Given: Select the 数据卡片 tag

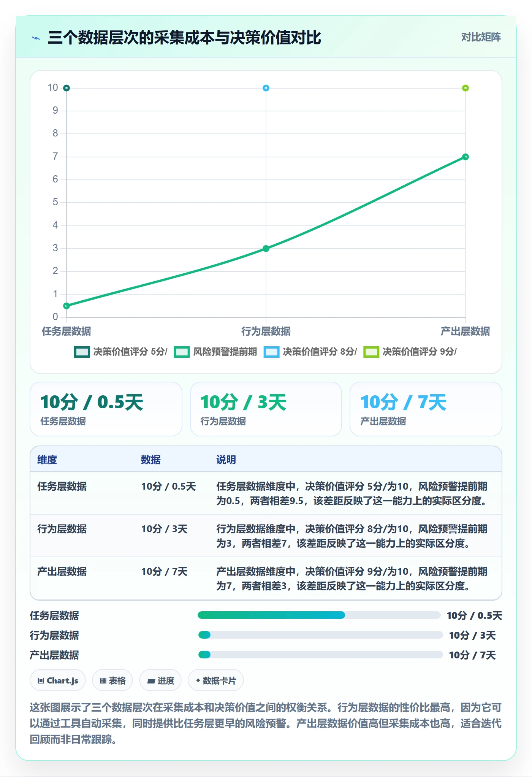Looking at the screenshot, I should point(216,680).
